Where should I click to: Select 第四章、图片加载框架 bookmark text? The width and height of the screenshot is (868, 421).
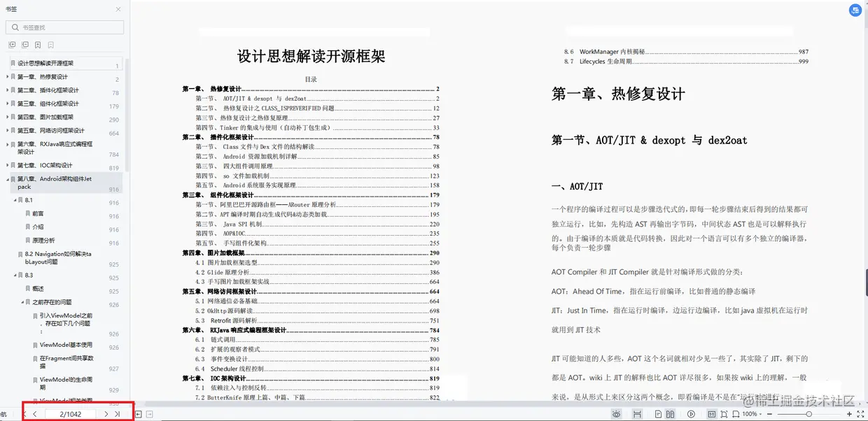pos(45,117)
